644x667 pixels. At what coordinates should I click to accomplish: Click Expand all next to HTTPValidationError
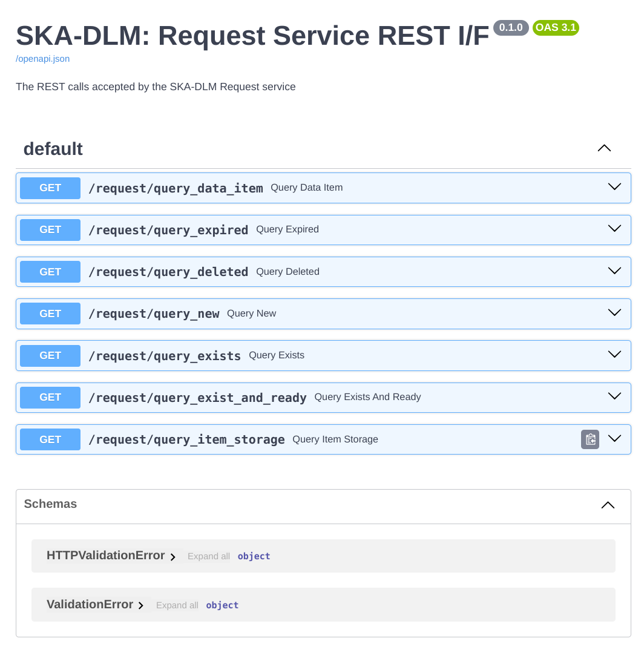coord(208,556)
